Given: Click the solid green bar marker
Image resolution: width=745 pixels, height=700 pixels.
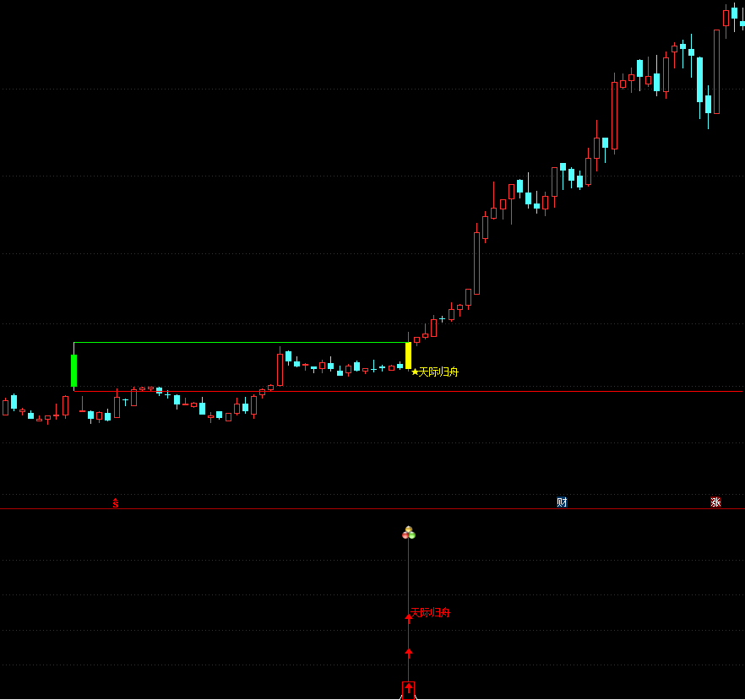Looking at the screenshot, I should pos(74,371).
